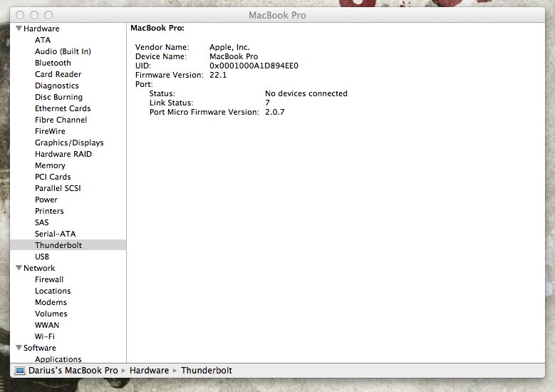Open Locations under Network
The height and width of the screenshot is (392, 555).
[53, 291]
